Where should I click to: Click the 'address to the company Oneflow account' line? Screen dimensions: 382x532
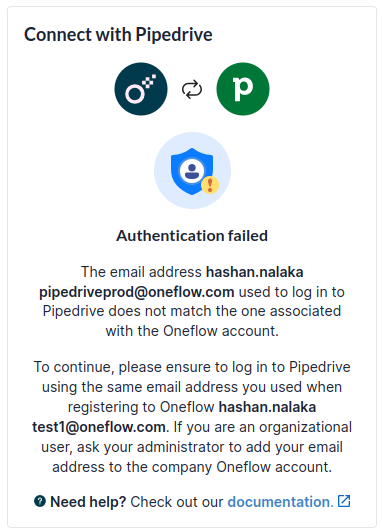[x=192, y=467]
